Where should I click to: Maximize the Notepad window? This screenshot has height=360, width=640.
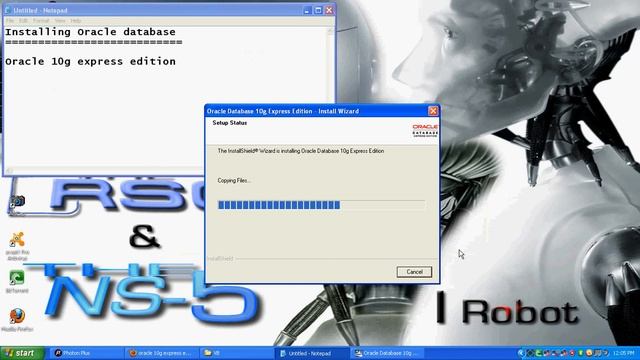[318, 10]
